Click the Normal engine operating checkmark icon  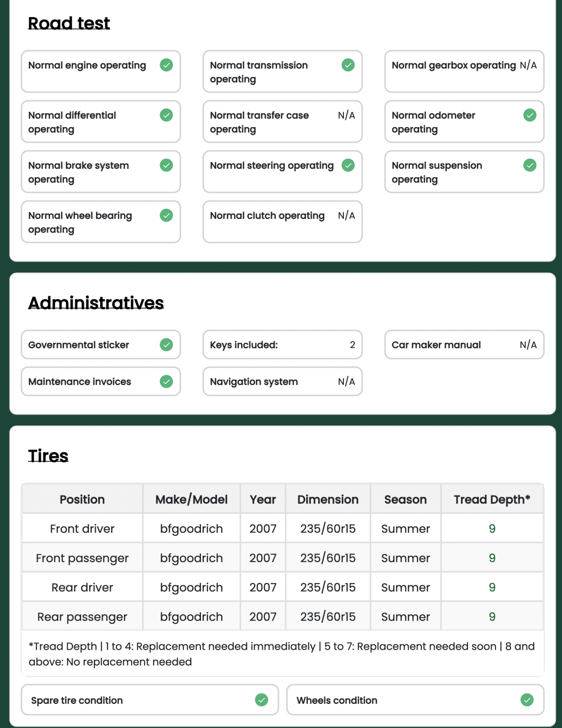click(167, 65)
